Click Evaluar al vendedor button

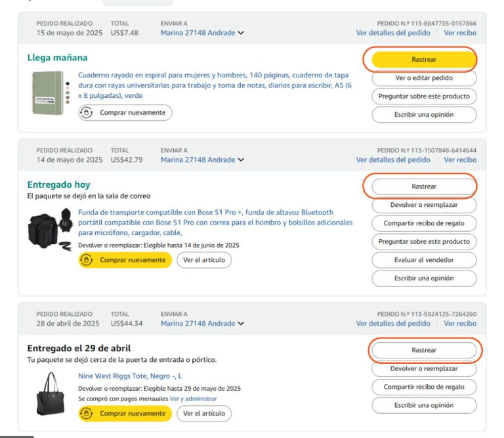click(x=424, y=260)
